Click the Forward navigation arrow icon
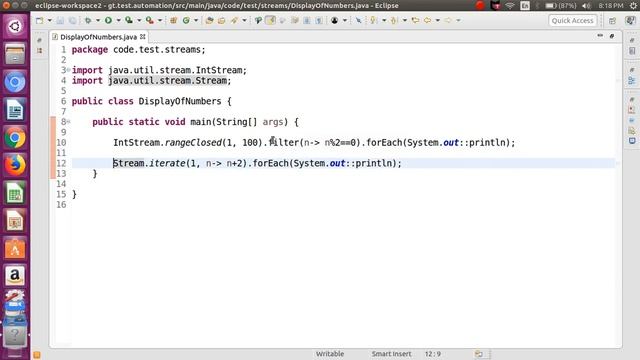The image size is (640, 360). [x=448, y=20]
